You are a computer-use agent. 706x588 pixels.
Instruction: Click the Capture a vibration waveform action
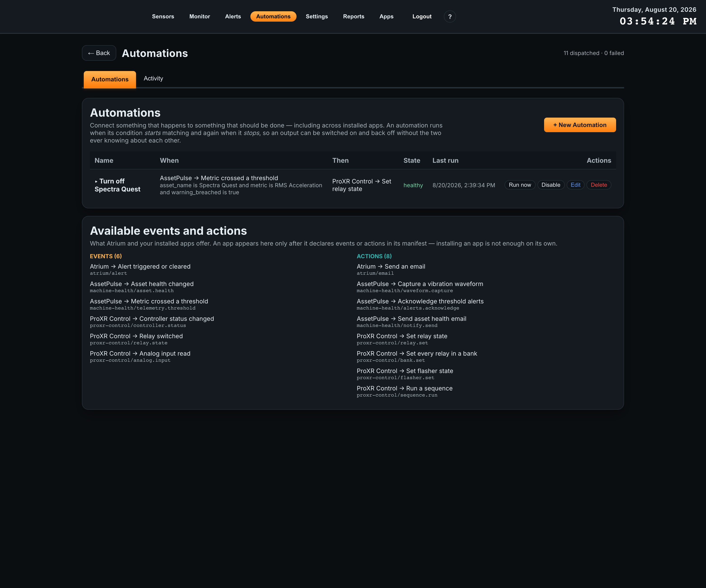pyautogui.click(x=420, y=284)
